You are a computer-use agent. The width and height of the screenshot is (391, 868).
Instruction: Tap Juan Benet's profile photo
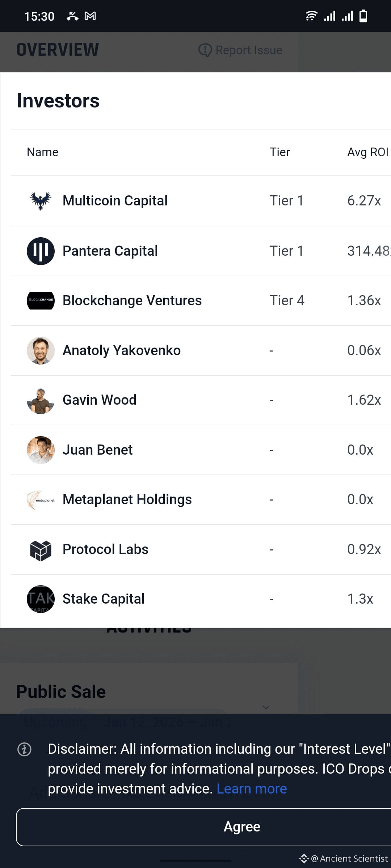[41, 450]
